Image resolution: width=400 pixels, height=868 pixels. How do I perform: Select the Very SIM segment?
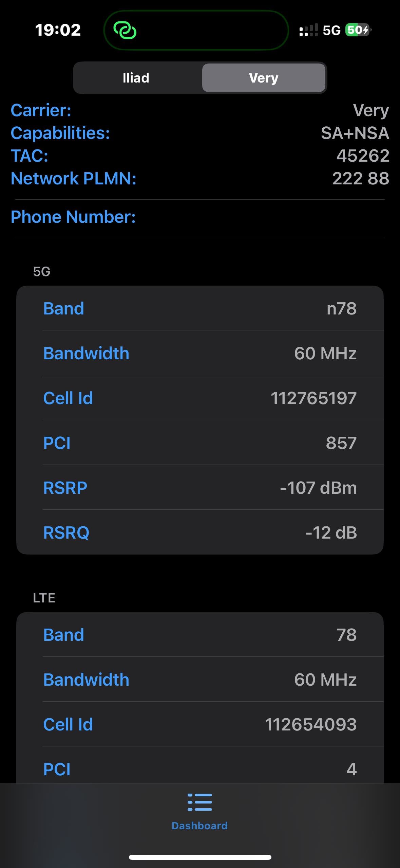tap(264, 78)
